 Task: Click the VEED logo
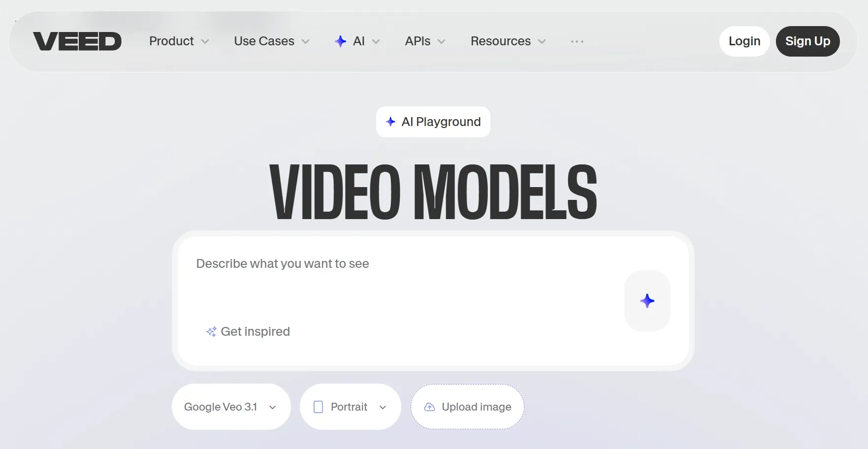pos(77,41)
